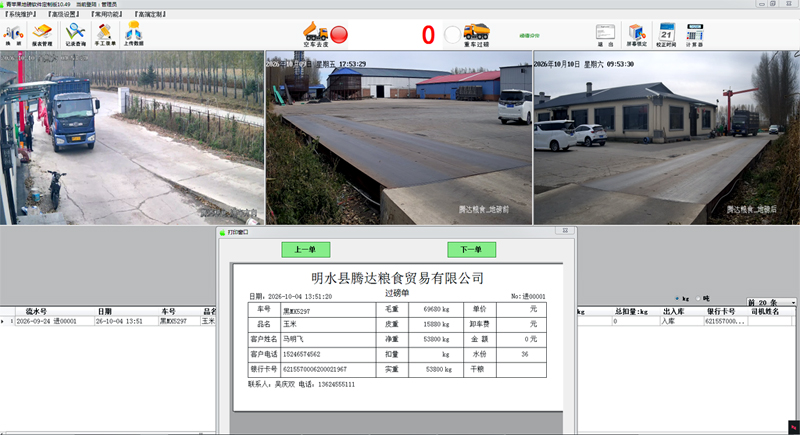Viewport: 800px width, 435px height.
Task: Click the 总扣量:kg column header
Action: coord(631,311)
